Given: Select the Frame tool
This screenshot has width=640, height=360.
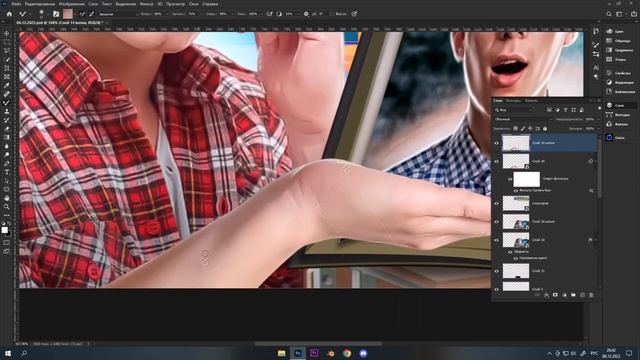Looking at the screenshot, I should tap(7, 76).
